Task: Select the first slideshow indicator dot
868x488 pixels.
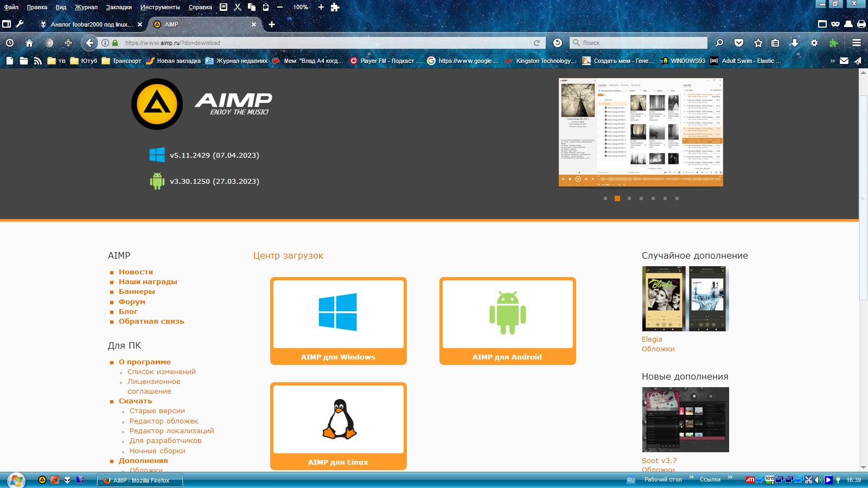Action: (x=605, y=198)
